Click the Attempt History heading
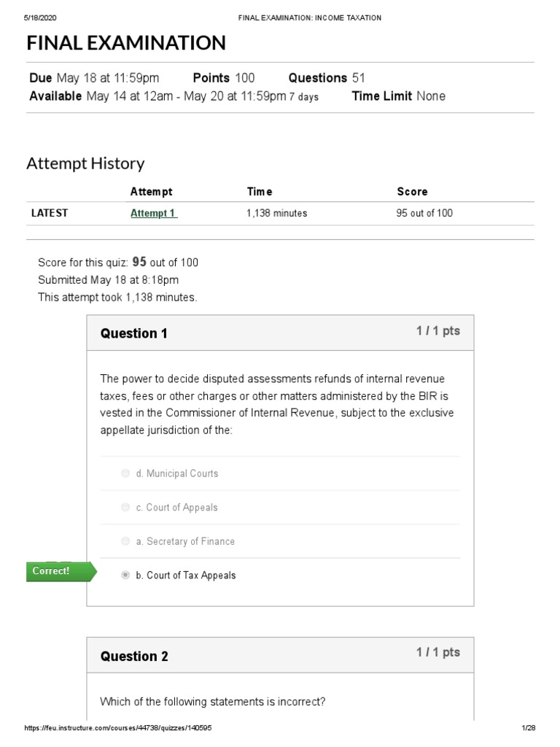560x747 pixels. pos(86,163)
